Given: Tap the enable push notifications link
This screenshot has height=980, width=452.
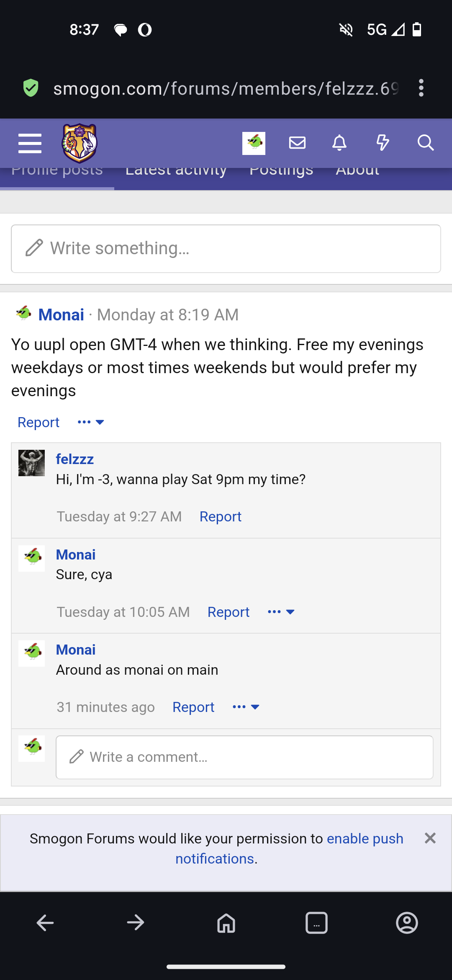Looking at the screenshot, I should (x=289, y=848).
